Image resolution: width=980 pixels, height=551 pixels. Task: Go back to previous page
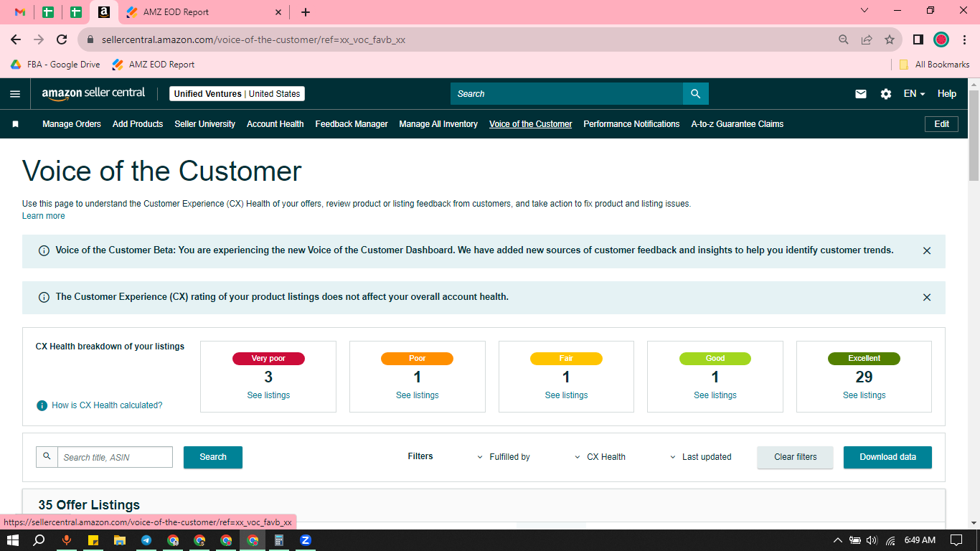click(x=16, y=39)
